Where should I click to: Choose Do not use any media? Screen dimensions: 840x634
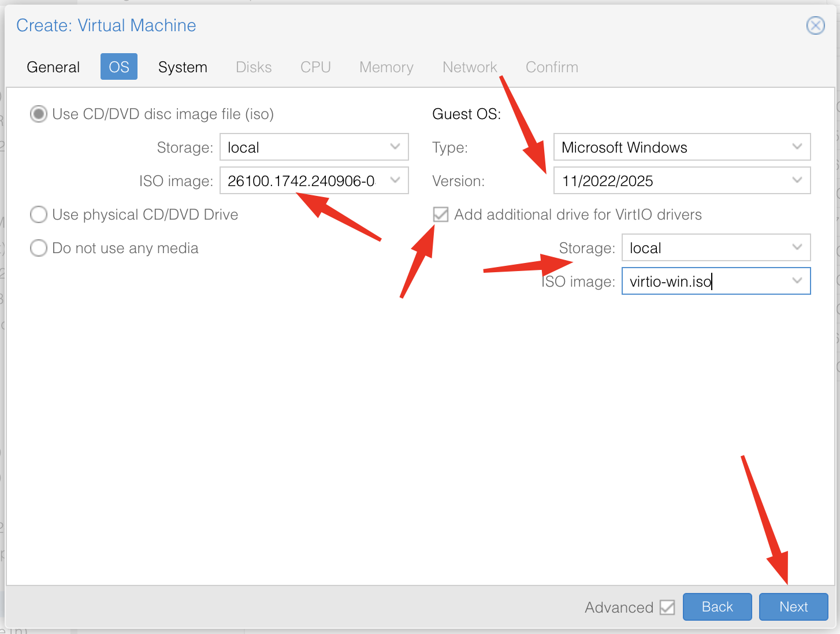[x=39, y=249]
